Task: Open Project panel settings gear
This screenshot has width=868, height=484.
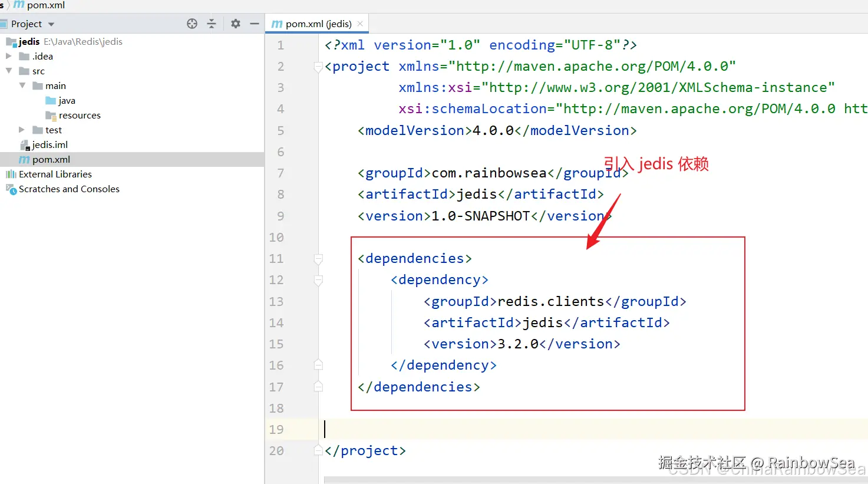Action: tap(236, 24)
